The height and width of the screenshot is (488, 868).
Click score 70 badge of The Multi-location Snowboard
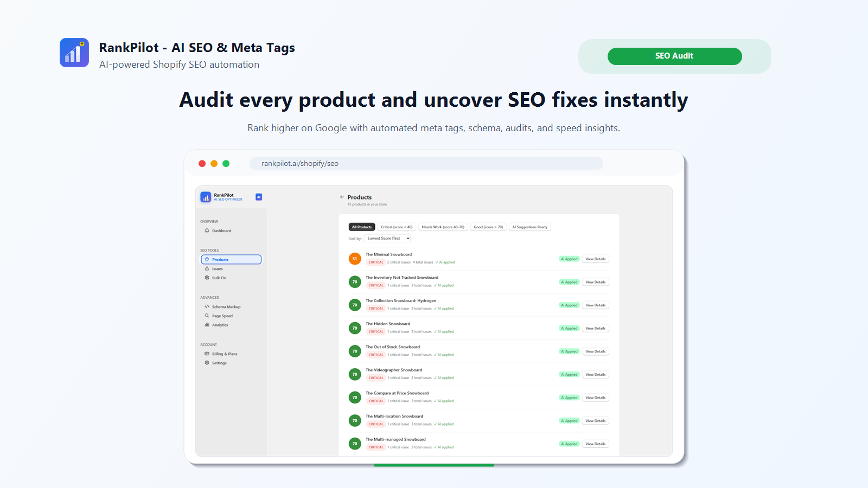click(355, 420)
